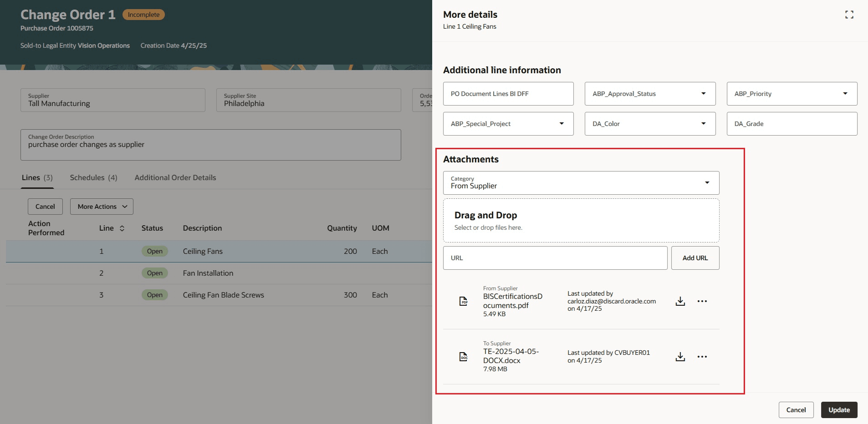
Task: Click the Add URL button
Action: [x=694, y=257]
